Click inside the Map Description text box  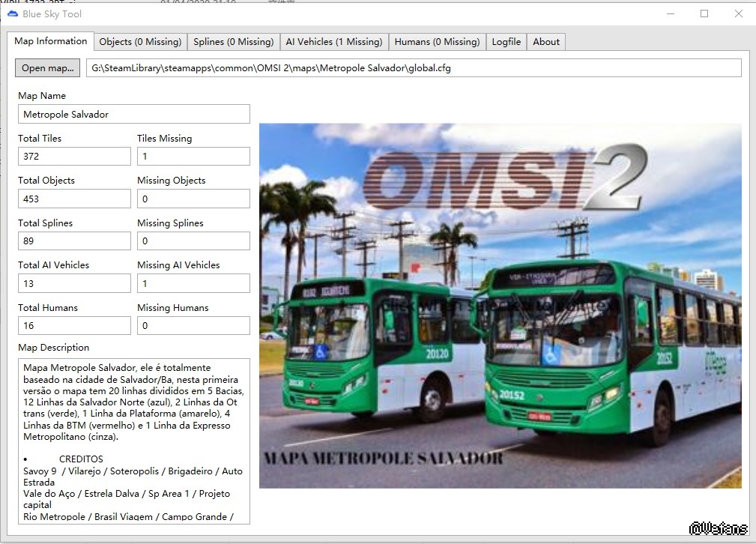click(134, 441)
